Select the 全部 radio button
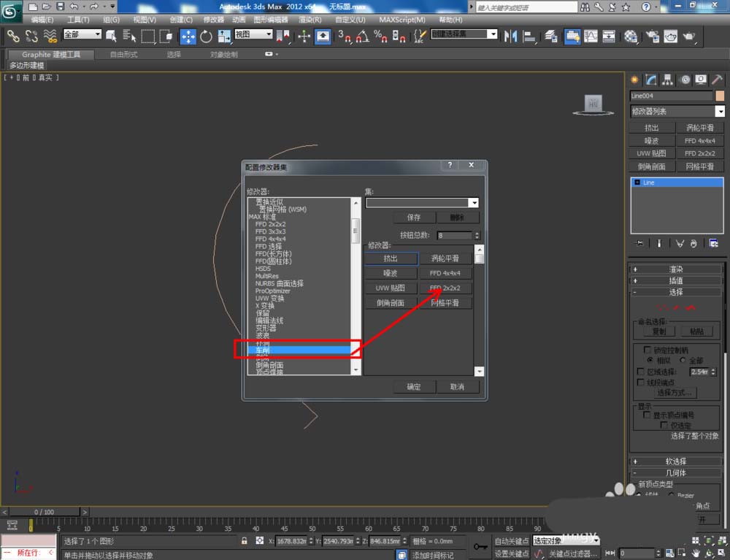The image size is (730, 560). click(683, 361)
